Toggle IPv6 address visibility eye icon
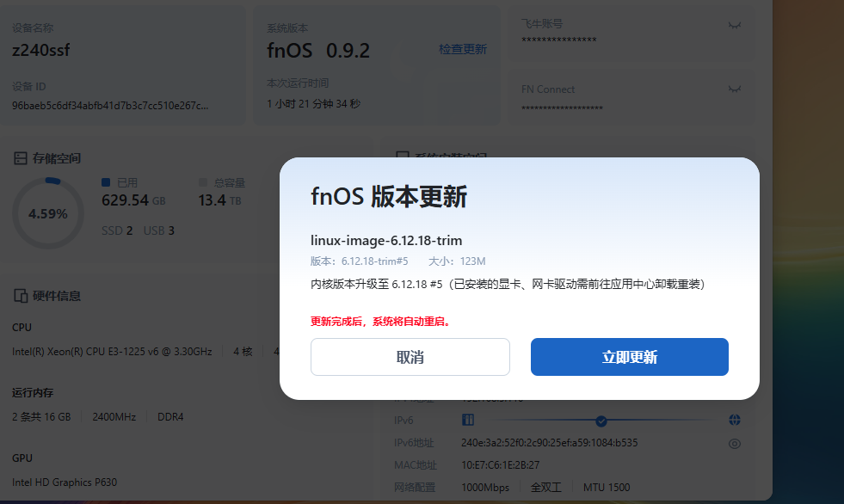Image resolution: width=844 pixels, height=504 pixels. [x=734, y=444]
